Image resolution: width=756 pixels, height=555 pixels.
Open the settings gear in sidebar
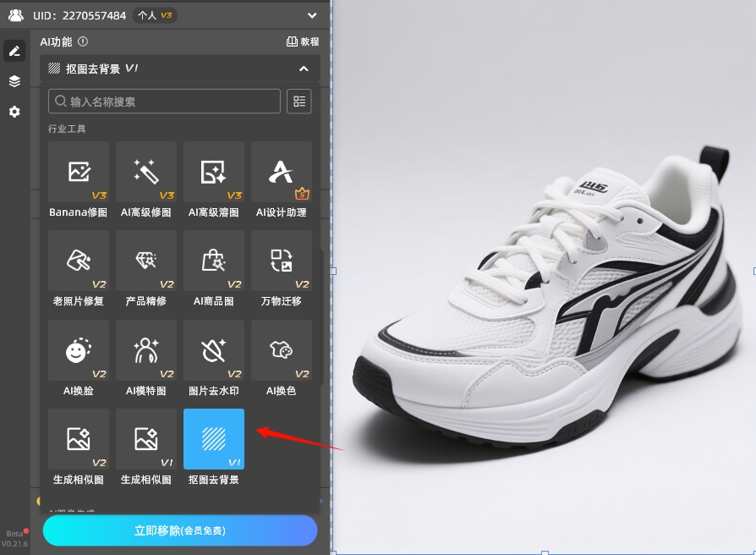click(x=14, y=112)
